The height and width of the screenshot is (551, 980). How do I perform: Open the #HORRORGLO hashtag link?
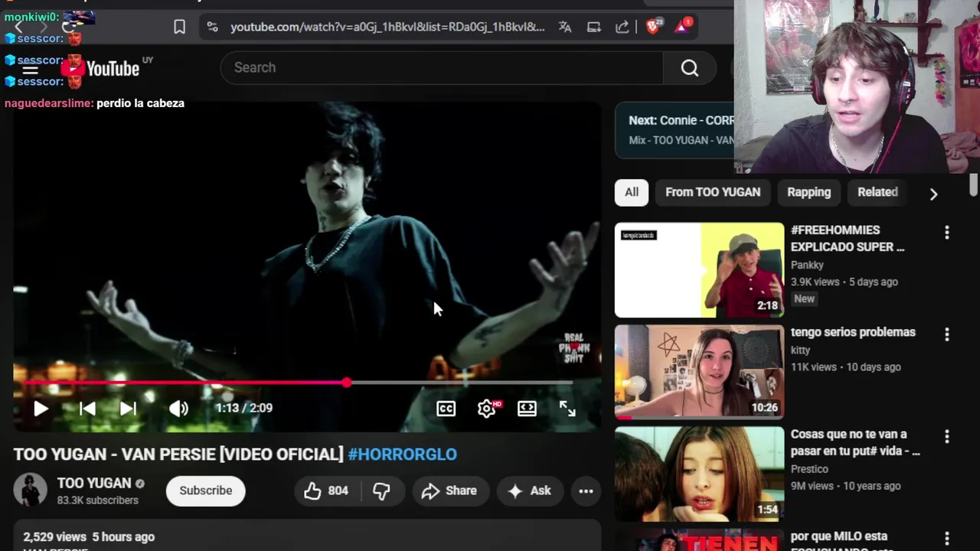point(403,454)
